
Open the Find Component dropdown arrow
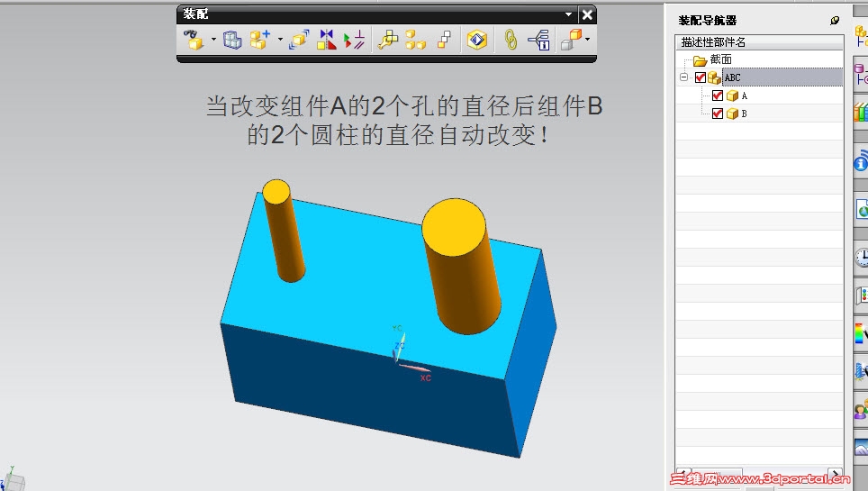point(213,40)
